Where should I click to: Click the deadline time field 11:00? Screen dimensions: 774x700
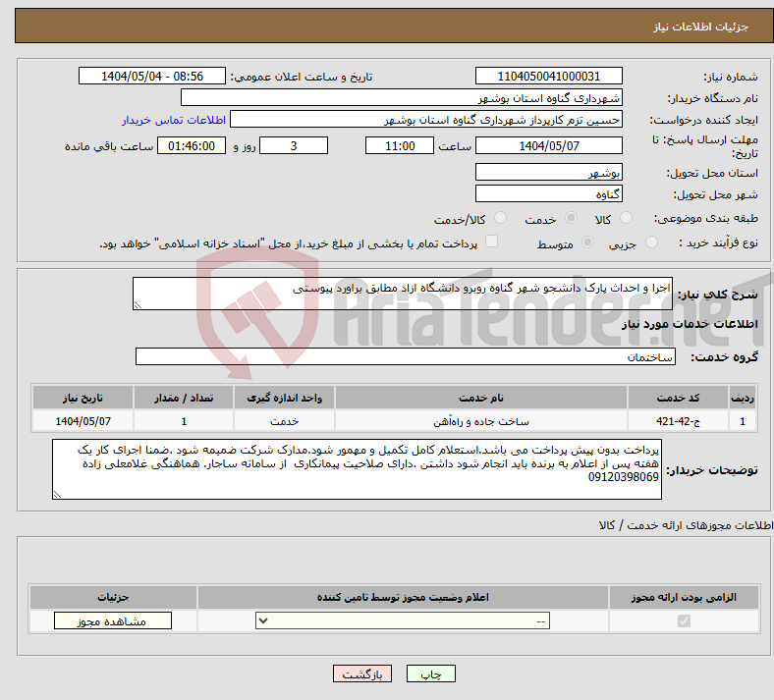click(400, 145)
